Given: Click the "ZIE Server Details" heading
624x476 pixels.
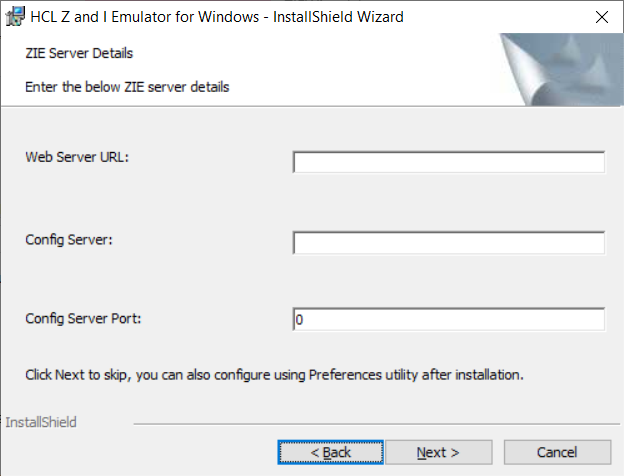Looking at the screenshot, I should (79, 53).
